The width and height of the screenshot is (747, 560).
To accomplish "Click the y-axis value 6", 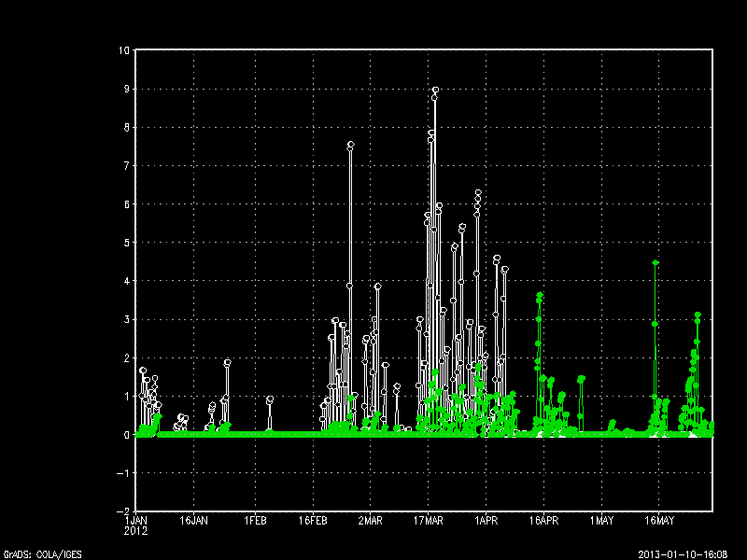I will tap(127, 204).
